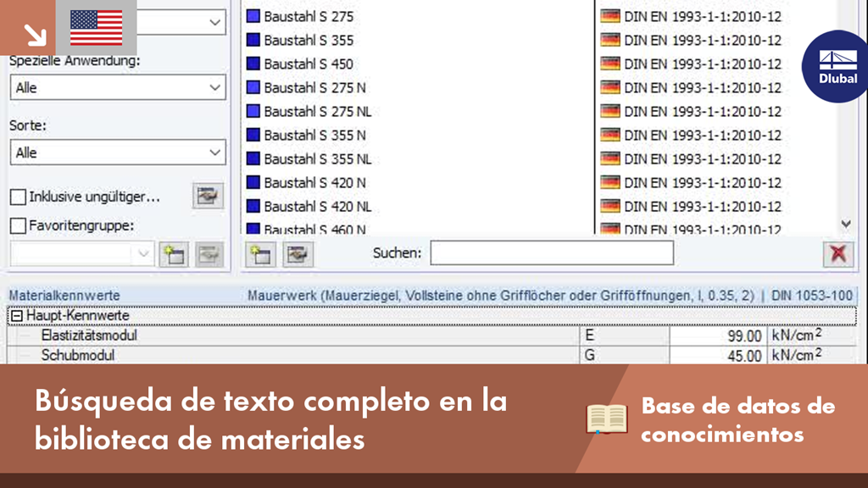Click the edit icon beside Inklusive ungültiger
The height and width of the screenshot is (488, 868).
click(209, 196)
